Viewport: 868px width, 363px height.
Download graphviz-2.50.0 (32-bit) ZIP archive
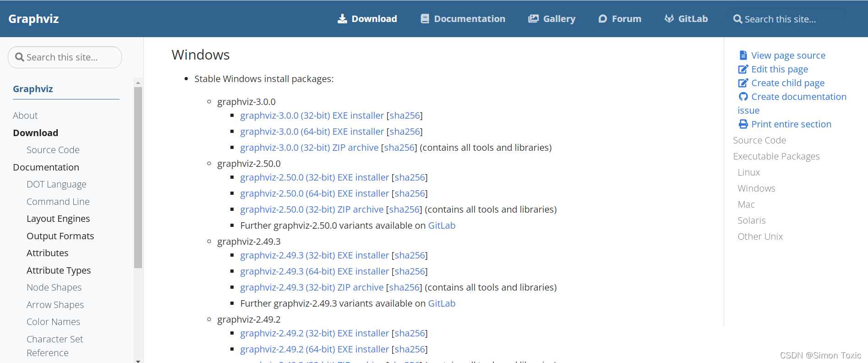[312, 209]
